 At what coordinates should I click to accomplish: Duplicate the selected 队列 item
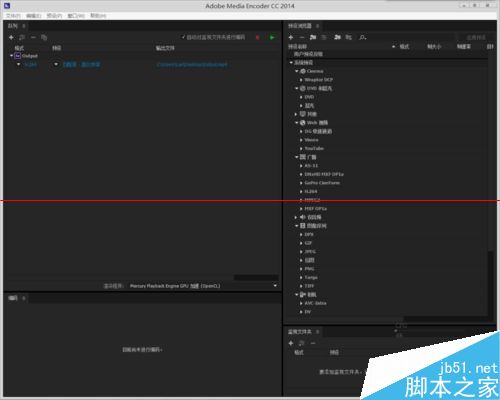[44, 37]
